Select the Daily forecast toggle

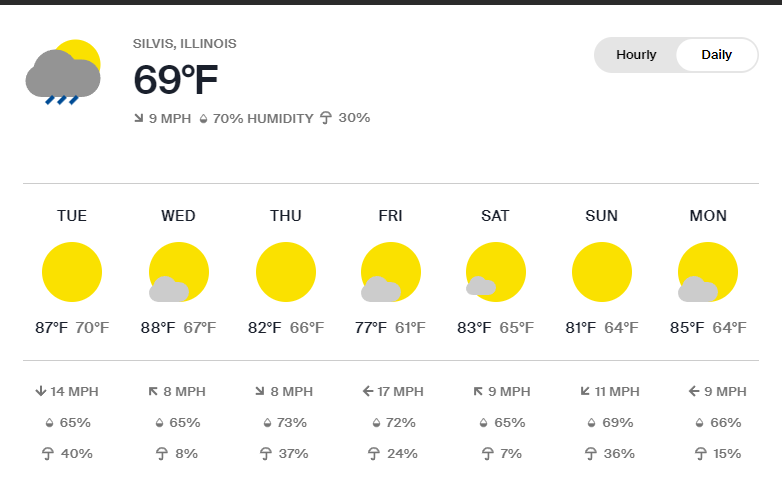point(716,55)
